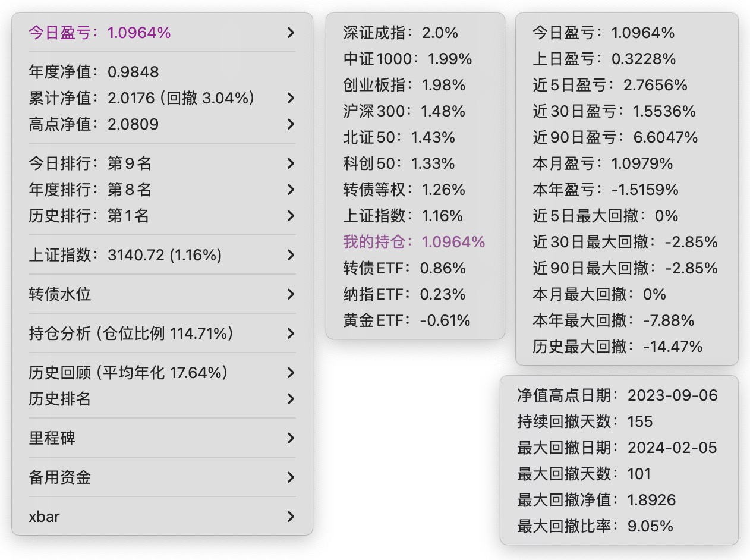The width and height of the screenshot is (750, 560).
Task: Open the 备用资金 menu entry
Action: (x=60, y=477)
